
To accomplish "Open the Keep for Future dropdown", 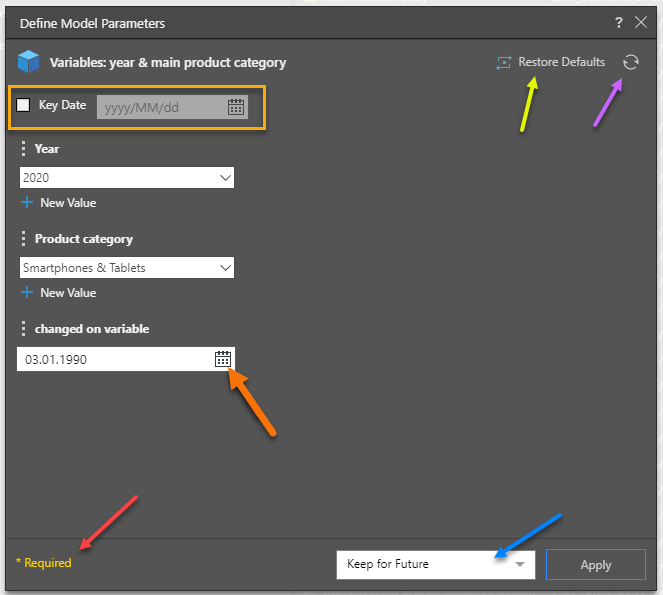I will click(518, 564).
